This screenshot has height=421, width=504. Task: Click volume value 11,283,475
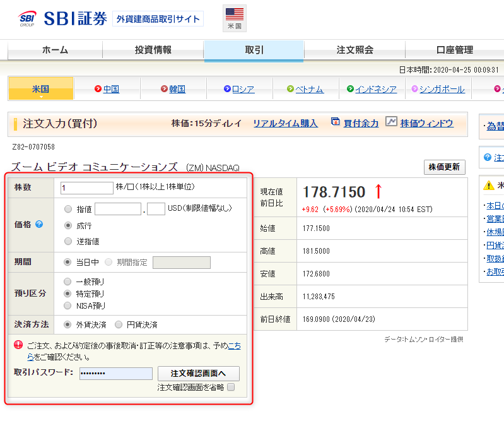pyautogui.click(x=319, y=297)
